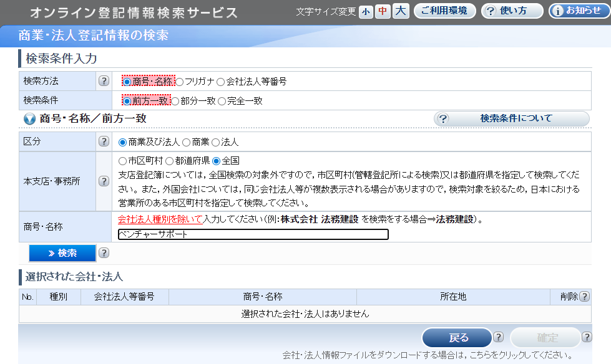611x364 pixels.
Task: Select 都道府県 office scope radio
Action: tap(170, 160)
